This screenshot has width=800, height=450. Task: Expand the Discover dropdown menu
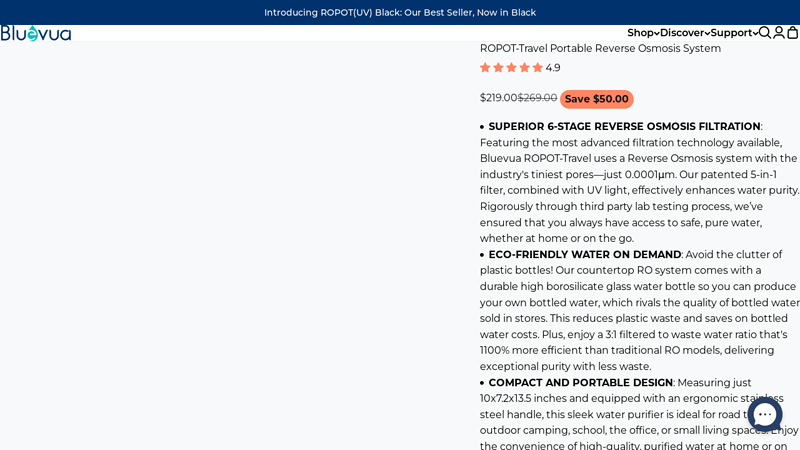pos(685,33)
